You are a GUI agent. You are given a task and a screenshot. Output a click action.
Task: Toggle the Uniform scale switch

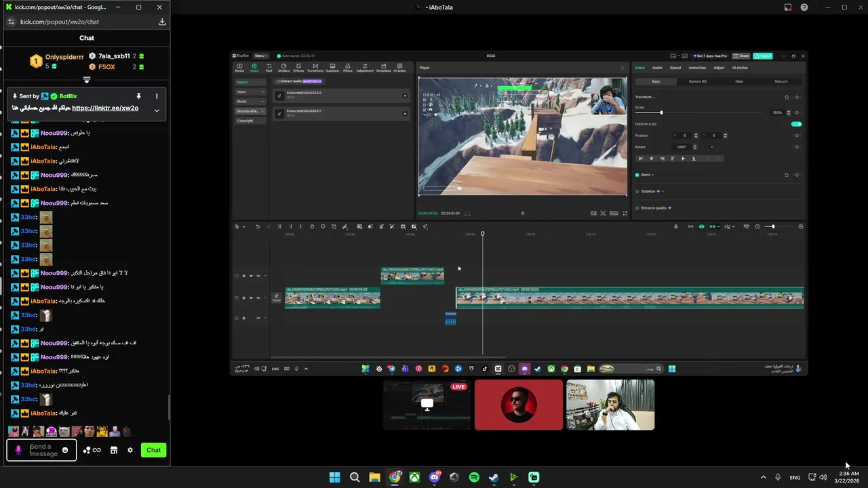point(796,124)
